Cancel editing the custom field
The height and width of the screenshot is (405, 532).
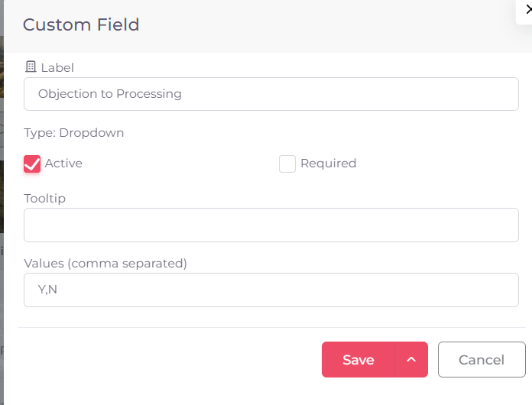pos(482,359)
